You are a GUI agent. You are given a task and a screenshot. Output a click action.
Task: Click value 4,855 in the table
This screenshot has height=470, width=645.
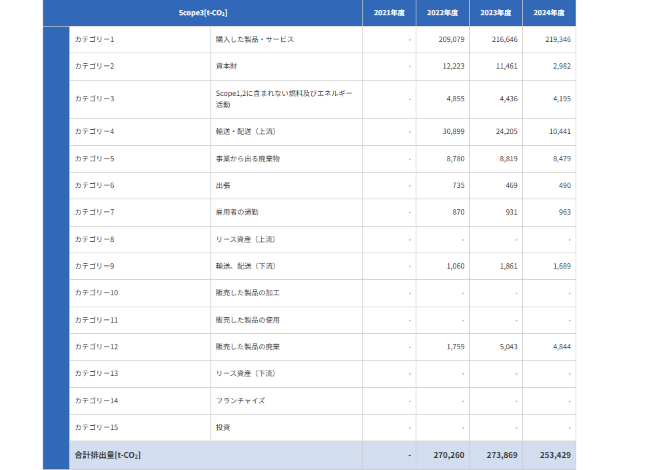(455, 99)
